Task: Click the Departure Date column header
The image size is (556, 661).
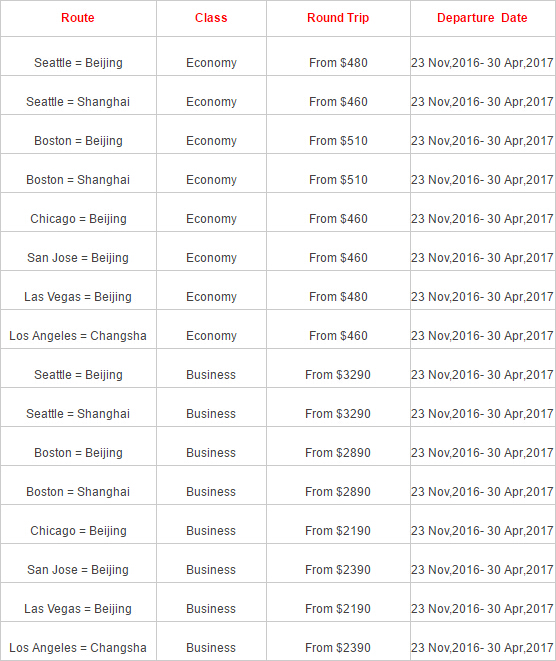Action: (482, 18)
